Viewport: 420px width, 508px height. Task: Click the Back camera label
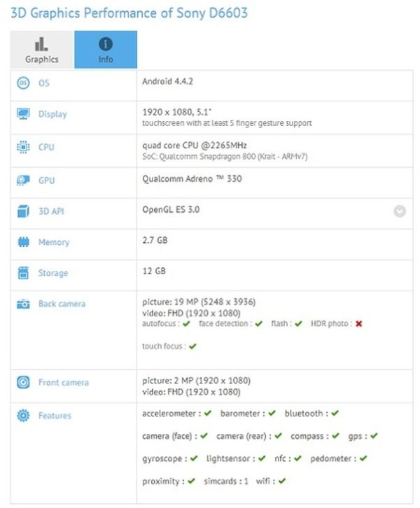tap(62, 304)
